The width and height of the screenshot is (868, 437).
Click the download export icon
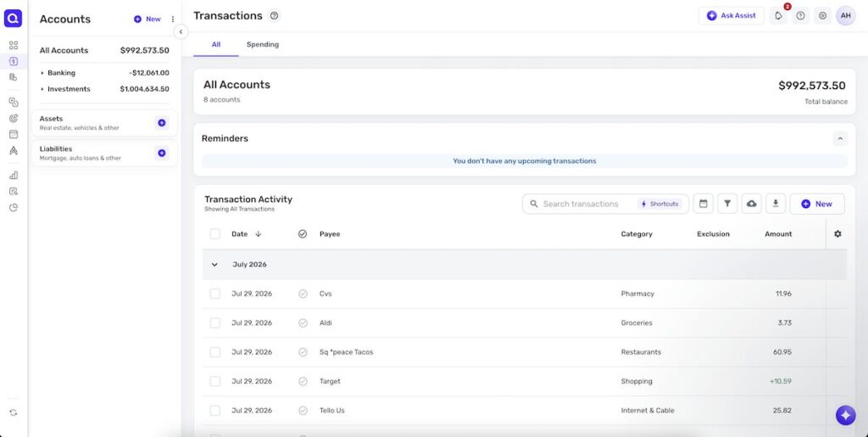[776, 204]
